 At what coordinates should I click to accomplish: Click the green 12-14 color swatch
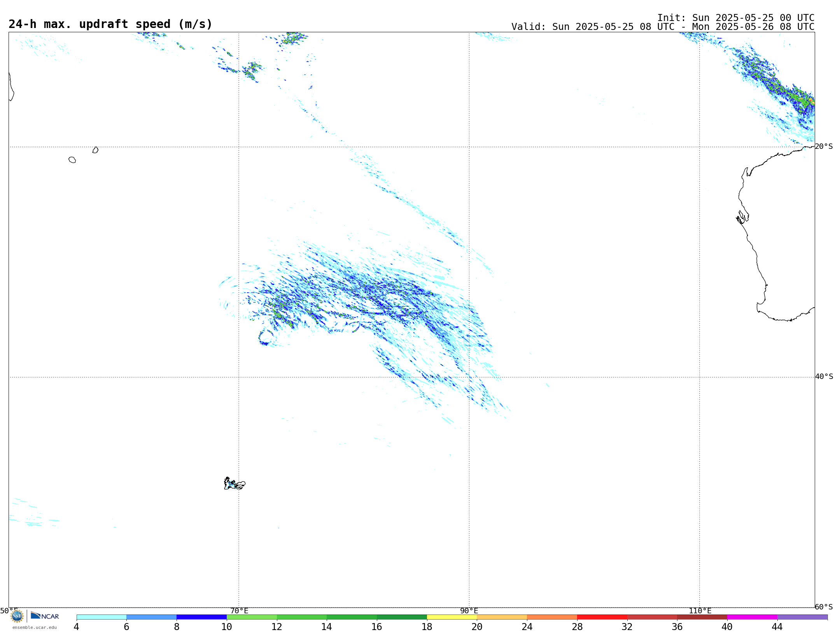[x=302, y=617]
